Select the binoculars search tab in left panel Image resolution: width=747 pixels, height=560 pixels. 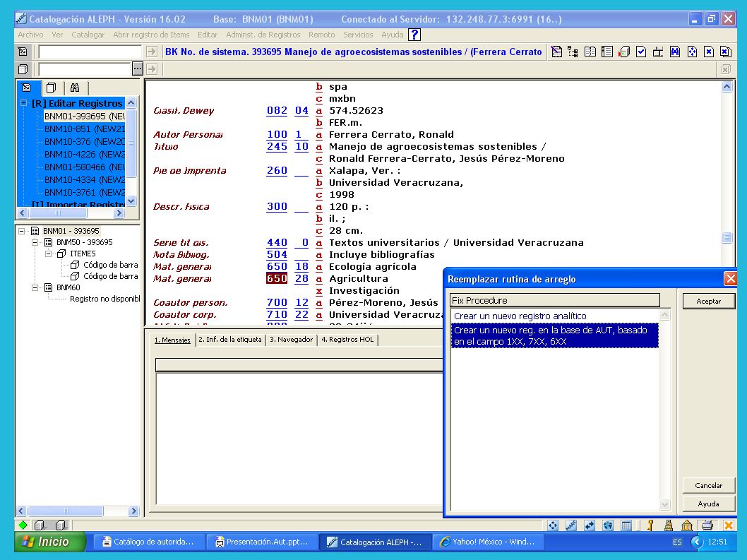75,88
